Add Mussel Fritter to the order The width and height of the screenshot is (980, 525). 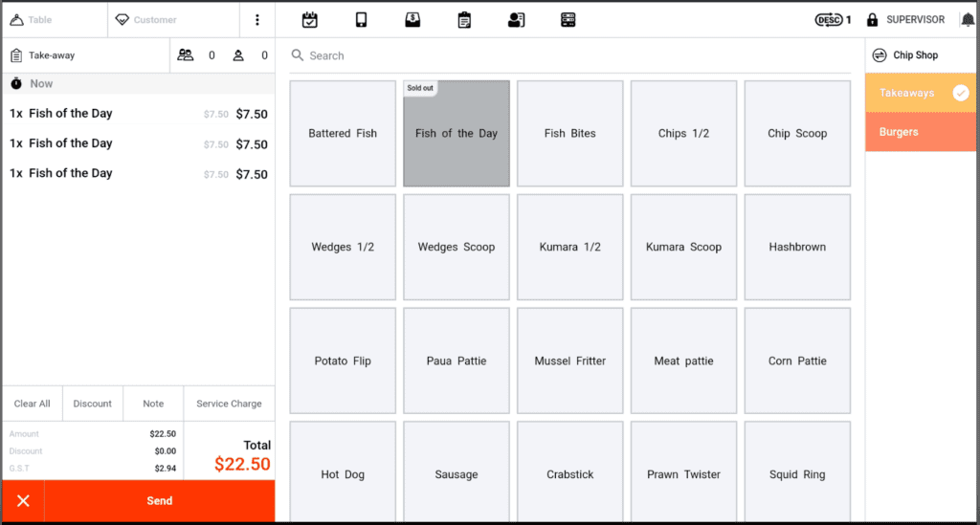point(570,361)
